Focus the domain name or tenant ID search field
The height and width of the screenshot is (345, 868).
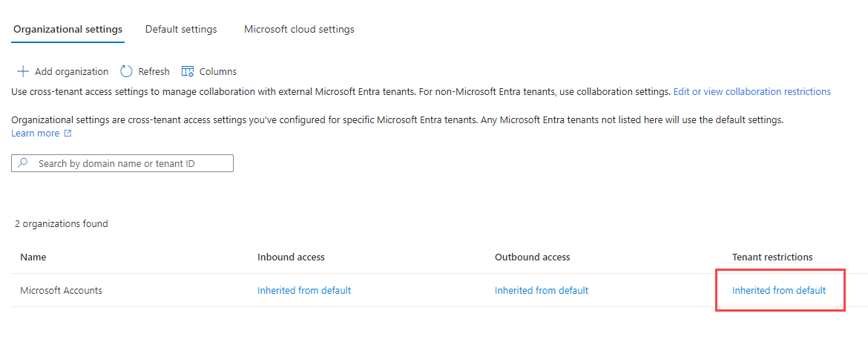click(x=130, y=163)
